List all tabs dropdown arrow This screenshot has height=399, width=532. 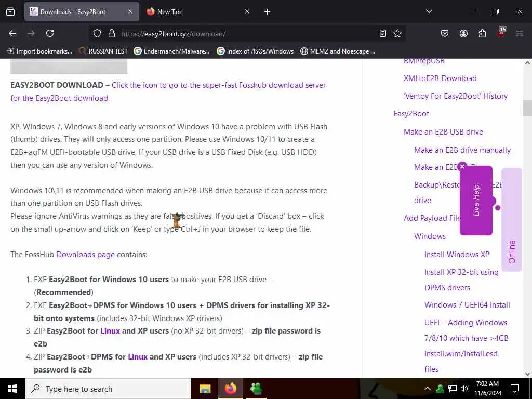coord(429,11)
